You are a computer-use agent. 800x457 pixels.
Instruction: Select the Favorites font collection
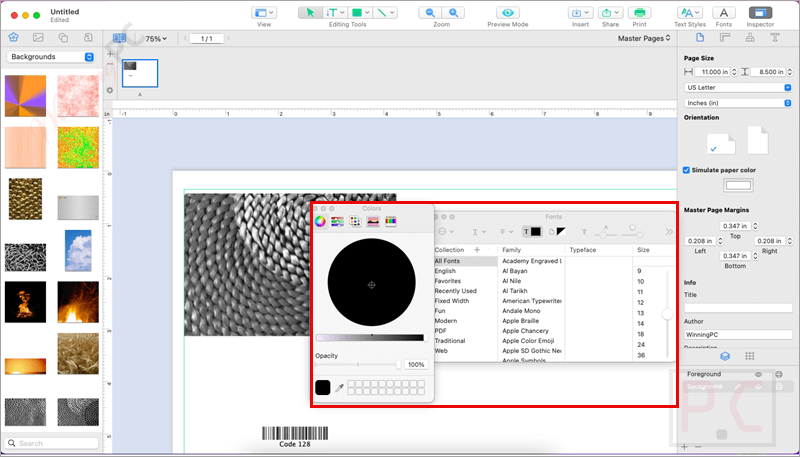[447, 281]
